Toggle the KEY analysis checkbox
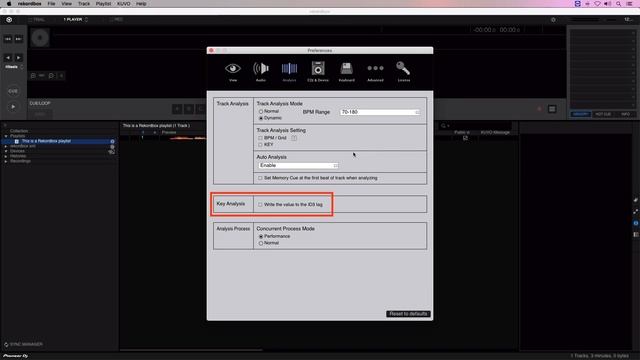This screenshot has width=640, height=360. (x=260, y=144)
